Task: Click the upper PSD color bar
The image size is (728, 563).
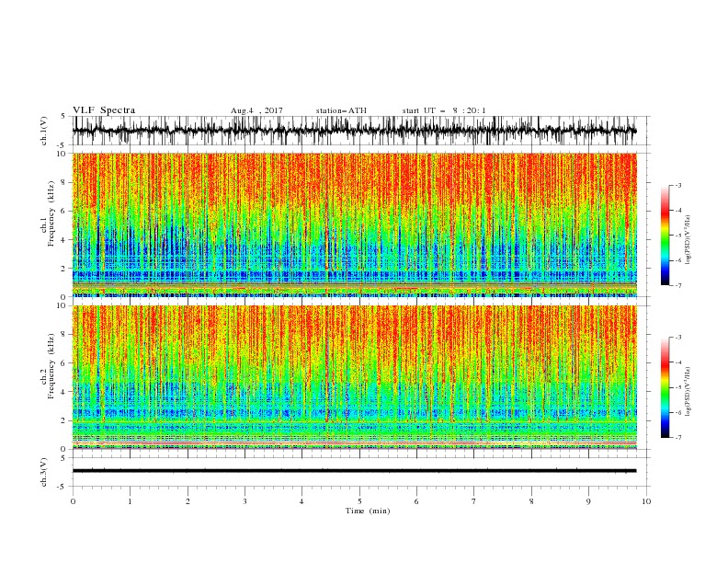Action: click(665, 236)
